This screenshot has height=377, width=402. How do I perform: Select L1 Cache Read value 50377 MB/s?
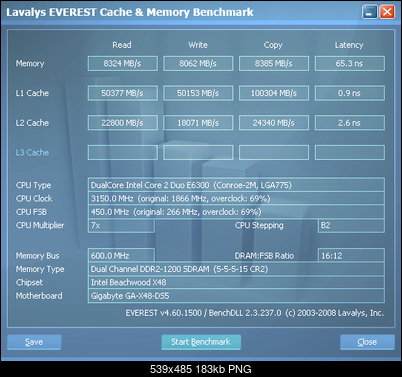123,93
